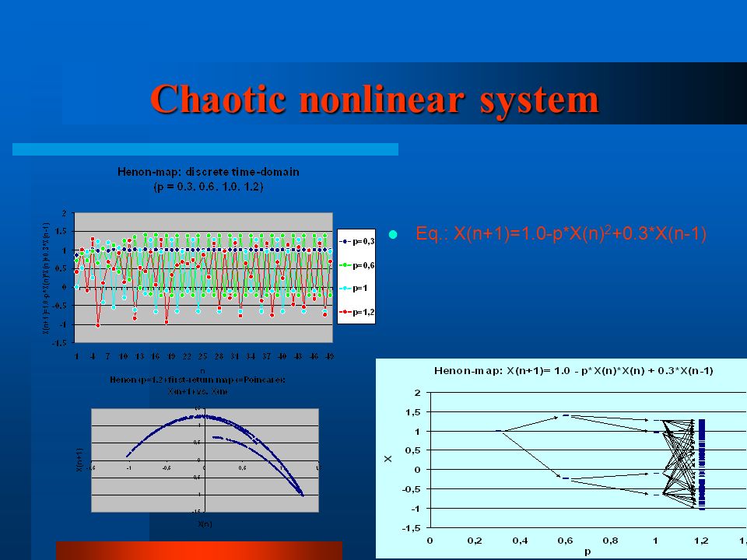Click the "Chaotic nonlinear system" slide title
The image size is (747, 560).
(374, 100)
